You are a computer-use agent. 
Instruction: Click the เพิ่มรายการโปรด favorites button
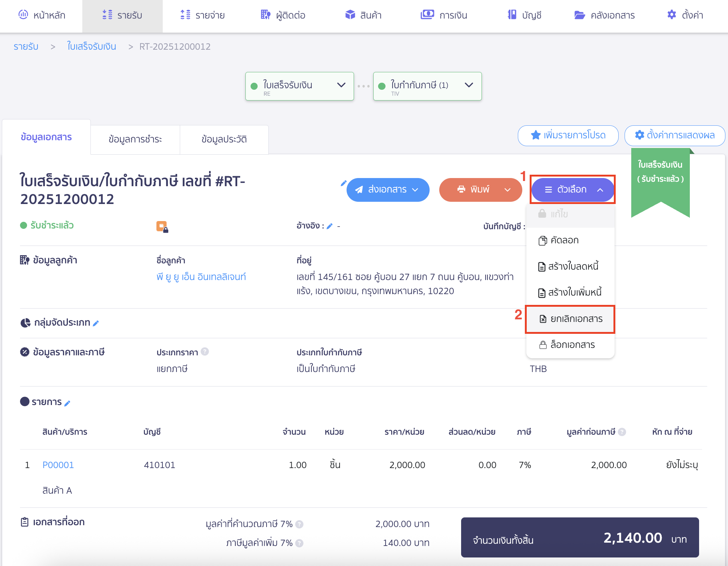(x=567, y=135)
